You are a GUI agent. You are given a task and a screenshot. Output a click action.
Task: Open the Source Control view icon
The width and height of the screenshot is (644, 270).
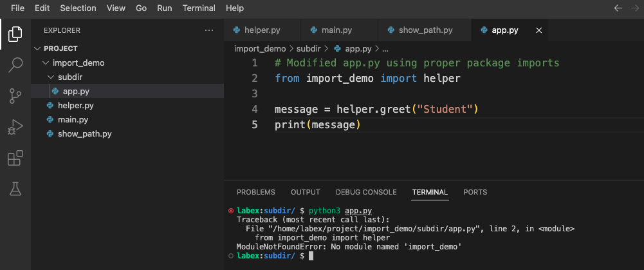(x=15, y=96)
